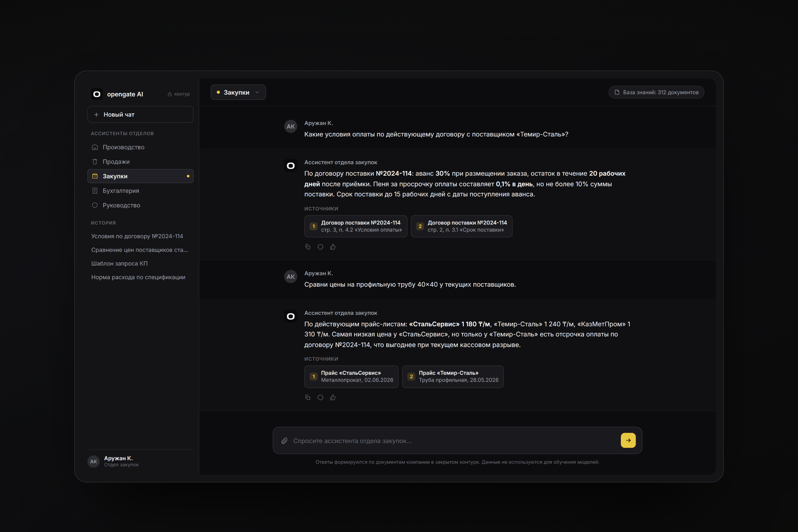Click the yellow send arrow button
Viewport: 798px width, 532px height.
pos(628,441)
